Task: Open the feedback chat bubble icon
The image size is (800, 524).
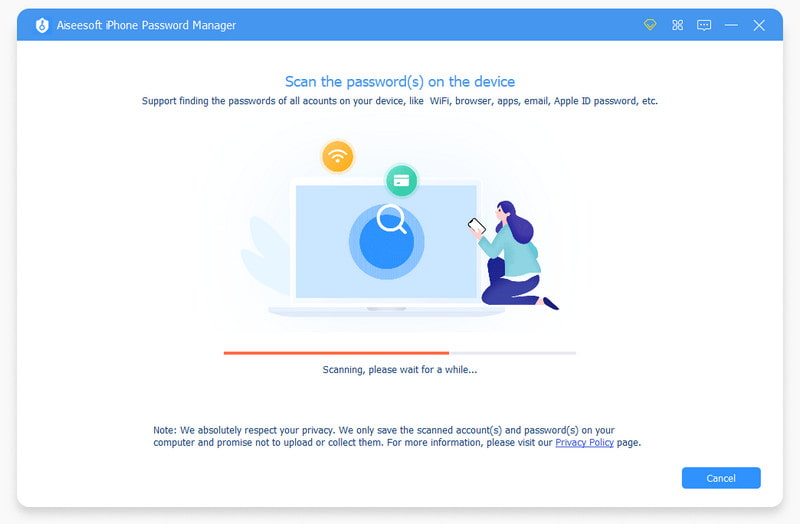Action: pos(704,25)
